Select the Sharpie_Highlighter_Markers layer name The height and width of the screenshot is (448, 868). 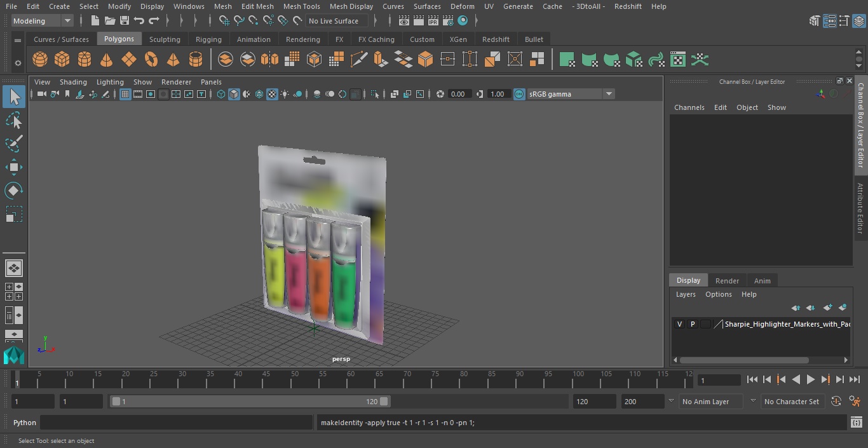point(787,324)
